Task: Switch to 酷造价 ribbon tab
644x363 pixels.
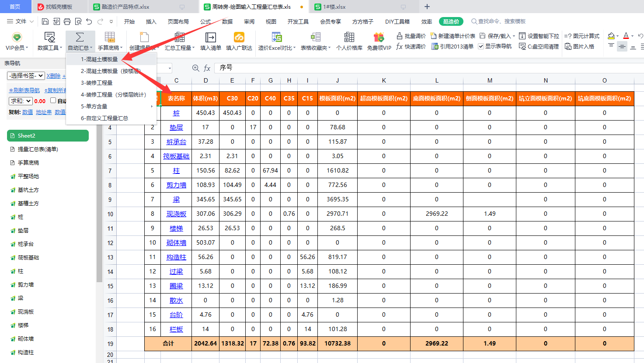Action: pyautogui.click(x=451, y=21)
